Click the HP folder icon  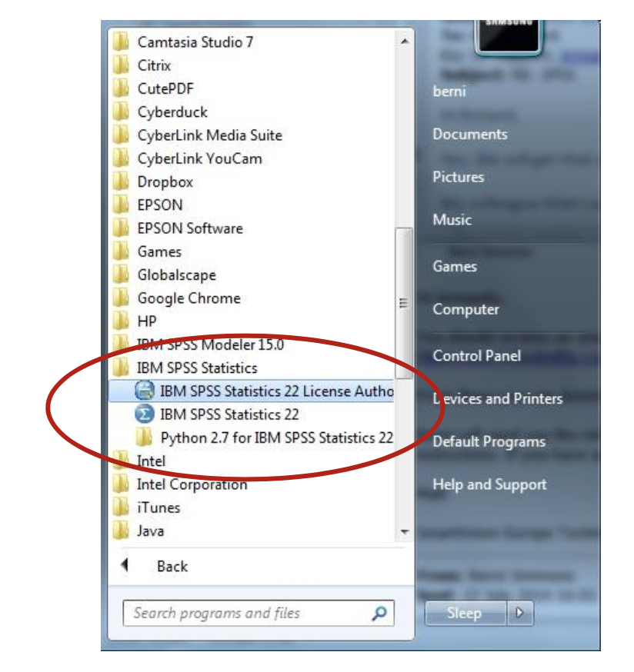coord(122,321)
